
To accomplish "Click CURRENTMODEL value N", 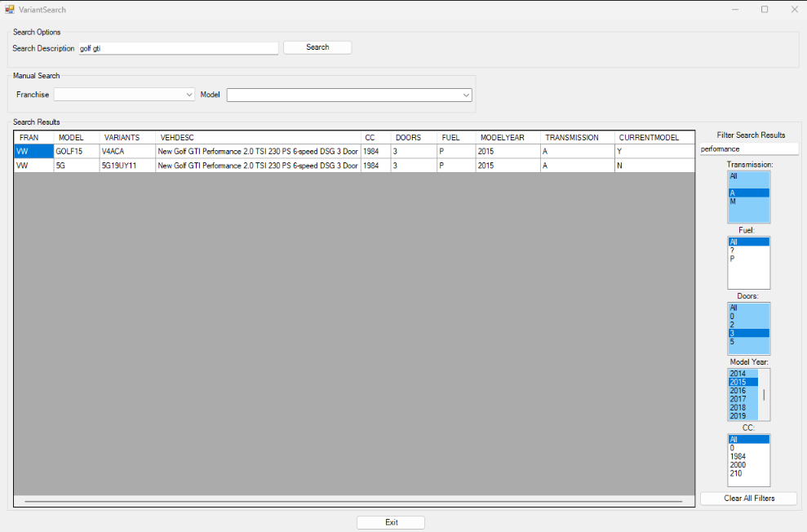I will (654, 166).
